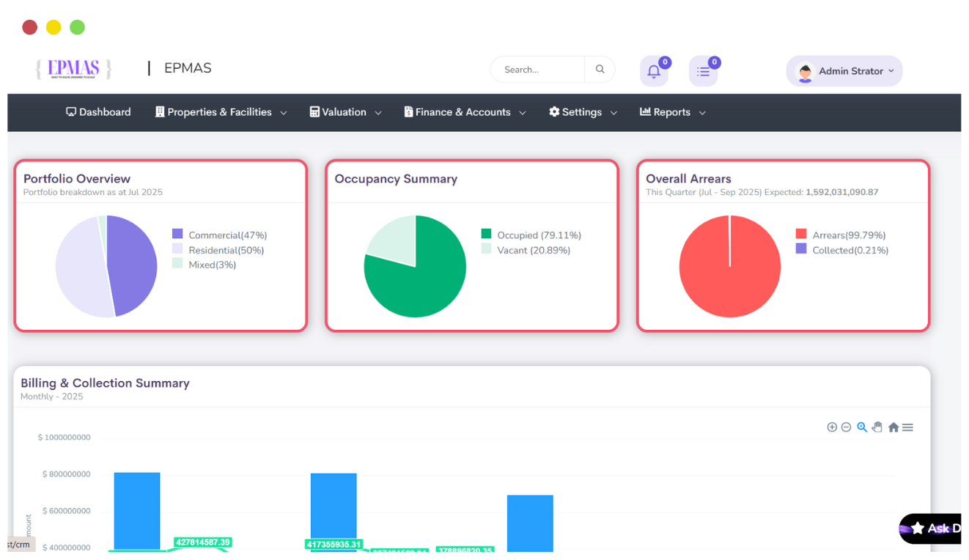Zoom in on the billing chart

click(x=832, y=427)
